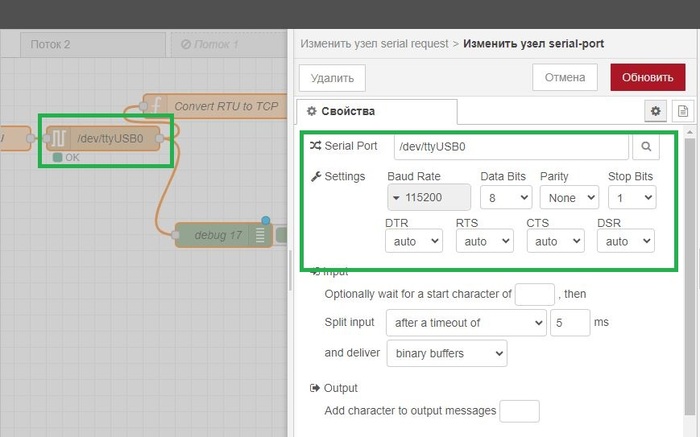
Task: Click the Удалить delete button
Action: pyautogui.click(x=332, y=77)
